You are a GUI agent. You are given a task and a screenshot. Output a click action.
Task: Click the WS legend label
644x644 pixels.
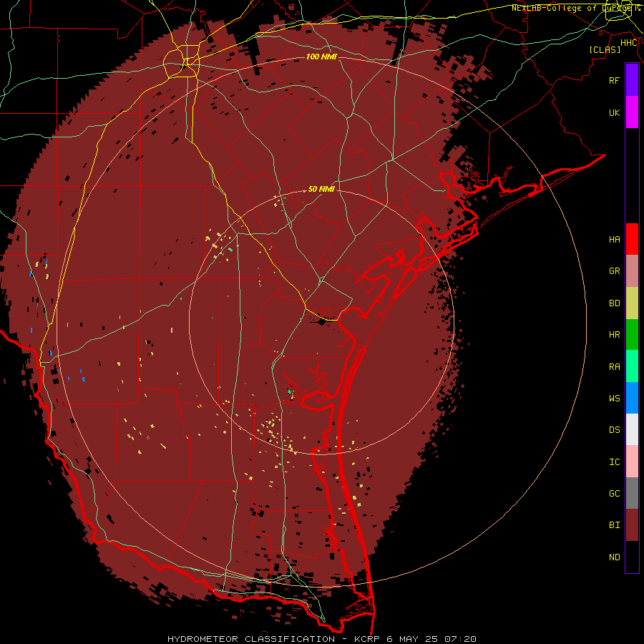tap(615, 399)
